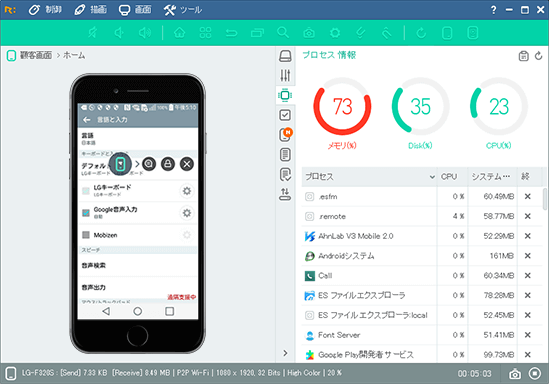Toggle the Google音声入力 checkbox on phone
This screenshot has width=549, height=384.
click(x=86, y=213)
